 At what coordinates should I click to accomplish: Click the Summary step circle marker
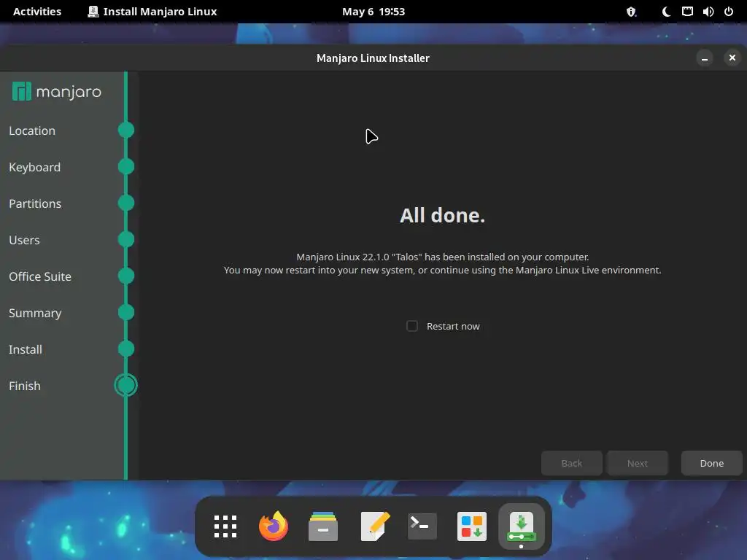(126, 312)
